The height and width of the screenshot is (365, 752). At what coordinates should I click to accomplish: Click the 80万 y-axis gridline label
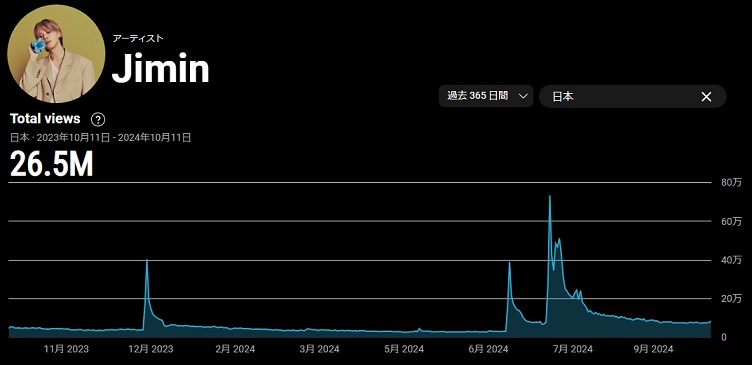coord(731,182)
